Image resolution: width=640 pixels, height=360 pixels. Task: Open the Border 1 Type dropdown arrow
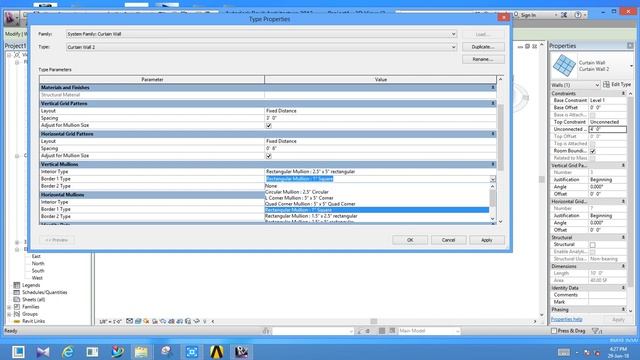point(493,179)
